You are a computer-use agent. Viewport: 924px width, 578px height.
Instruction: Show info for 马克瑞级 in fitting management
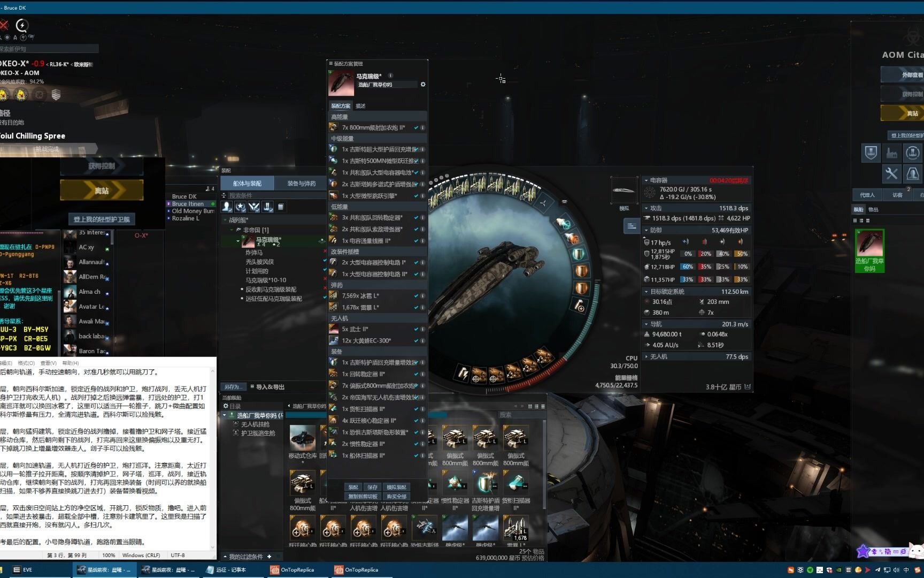[x=390, y=75]
